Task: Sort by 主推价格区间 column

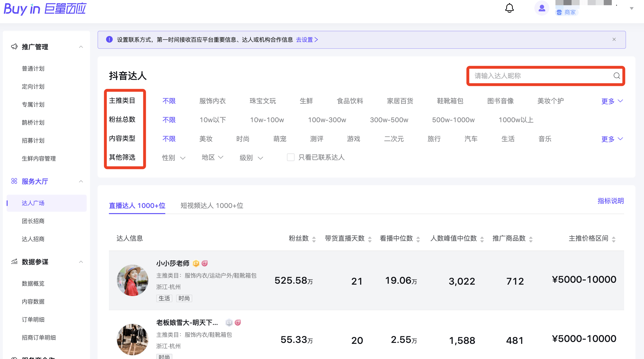Action: click(x=613, y=239)
